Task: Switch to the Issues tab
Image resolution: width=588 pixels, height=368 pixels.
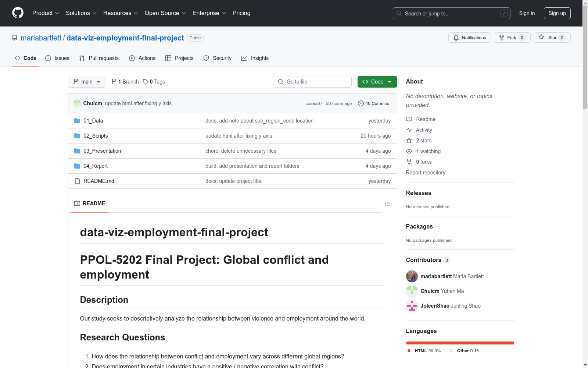Action: (57, 58)
